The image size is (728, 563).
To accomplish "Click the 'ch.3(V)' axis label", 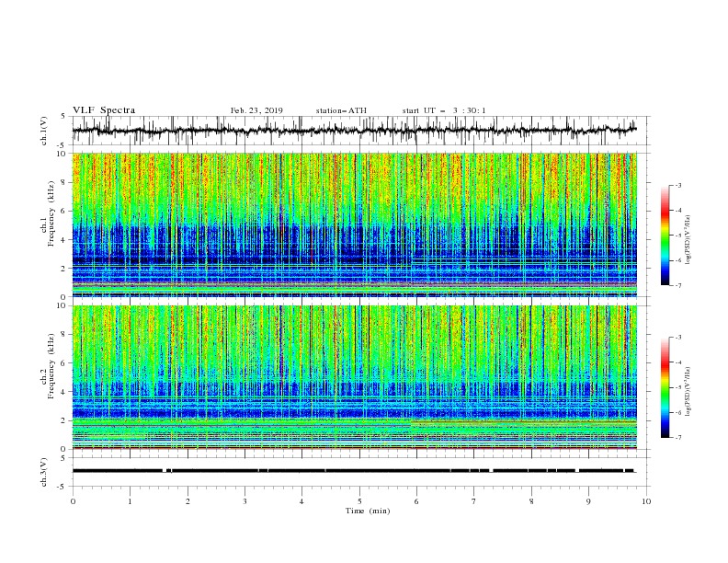I will click(44, 472).
